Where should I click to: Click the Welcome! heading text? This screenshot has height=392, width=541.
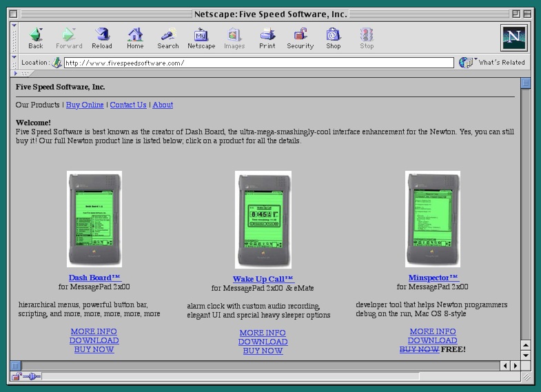[x=33, y=123]
